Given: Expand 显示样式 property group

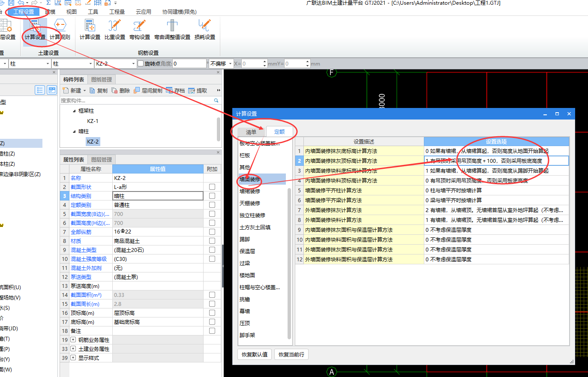Looking at the screenshot, I should point(73,358).
